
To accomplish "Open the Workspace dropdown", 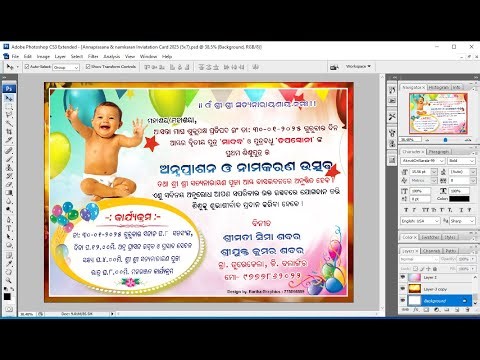I will 358,67.
